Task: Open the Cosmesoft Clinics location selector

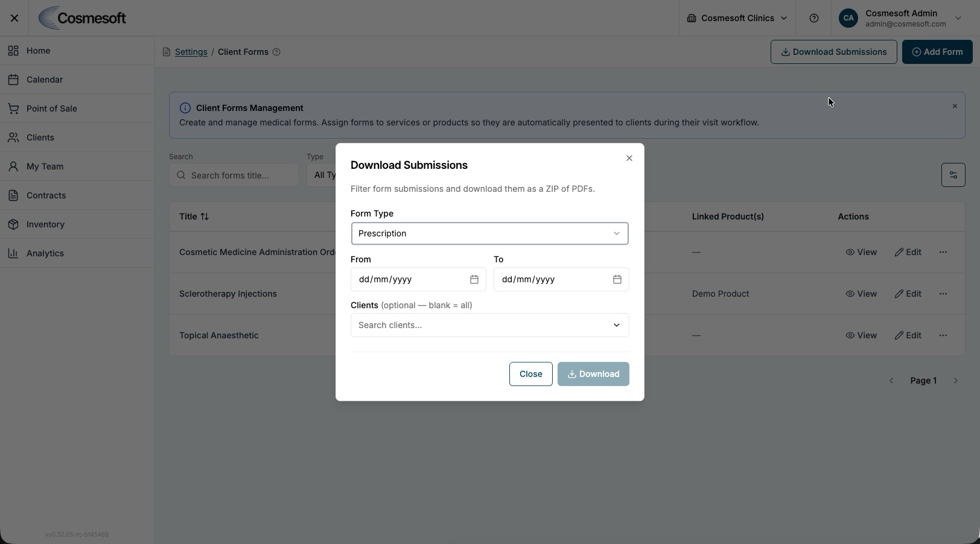Action: [x=737, y=18]
